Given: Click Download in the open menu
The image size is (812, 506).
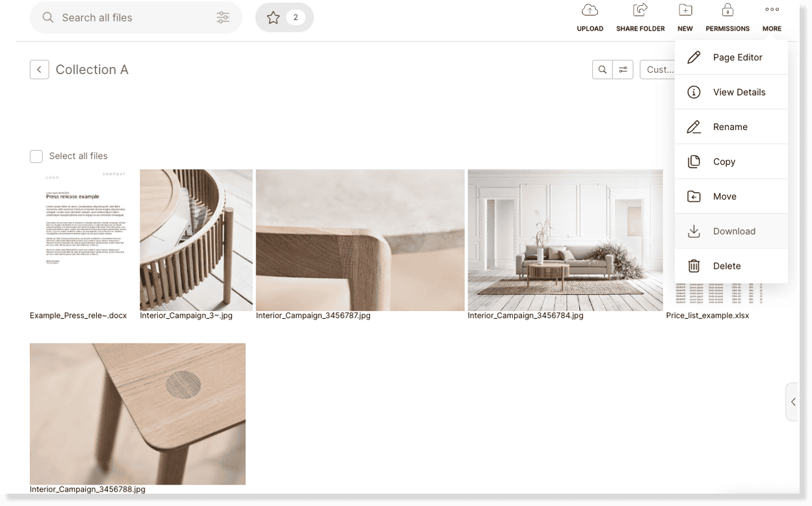Looking at the screenshot, I should click(x=735, y=231).
